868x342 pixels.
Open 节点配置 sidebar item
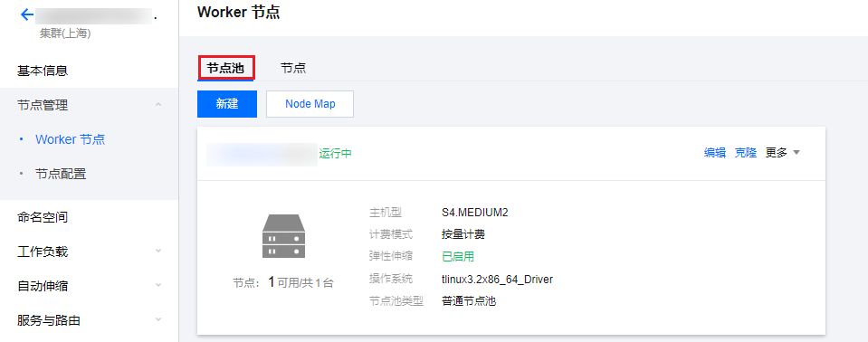(61, 174)
